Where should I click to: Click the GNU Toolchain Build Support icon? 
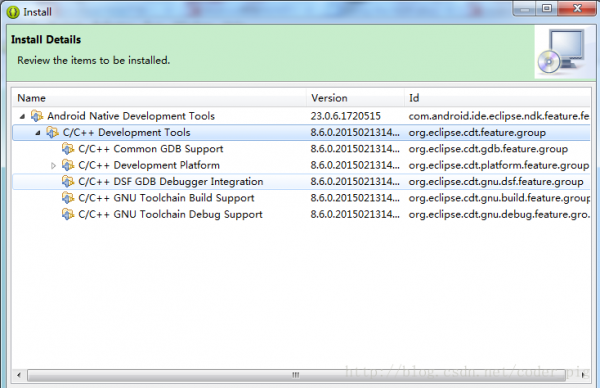[x=68, y=198]
